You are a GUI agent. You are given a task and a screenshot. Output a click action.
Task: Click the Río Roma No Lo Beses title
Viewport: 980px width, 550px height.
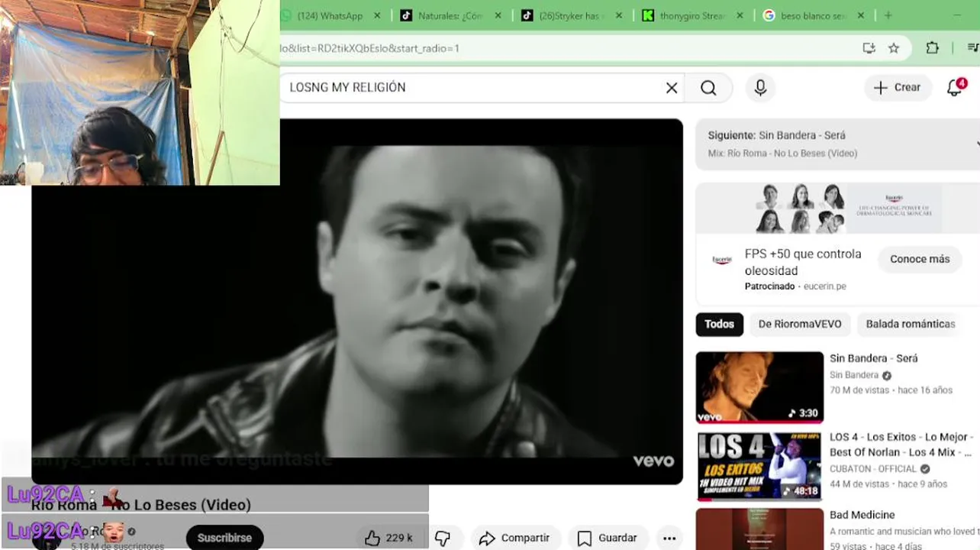(141, 505)
